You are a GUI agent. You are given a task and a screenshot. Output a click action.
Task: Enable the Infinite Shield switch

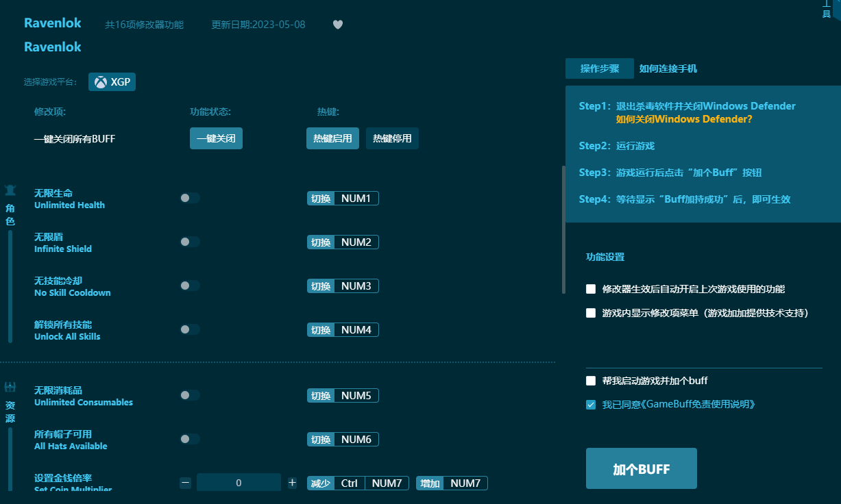click(190, 242)
